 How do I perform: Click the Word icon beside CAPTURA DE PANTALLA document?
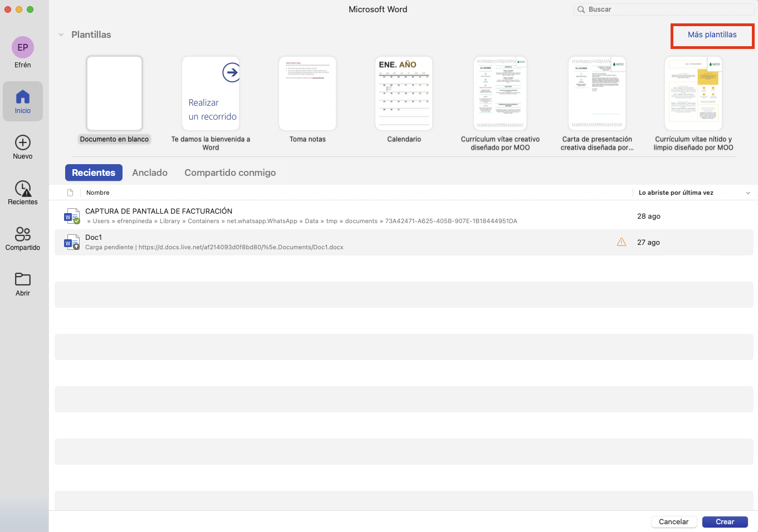coord(71,216)
